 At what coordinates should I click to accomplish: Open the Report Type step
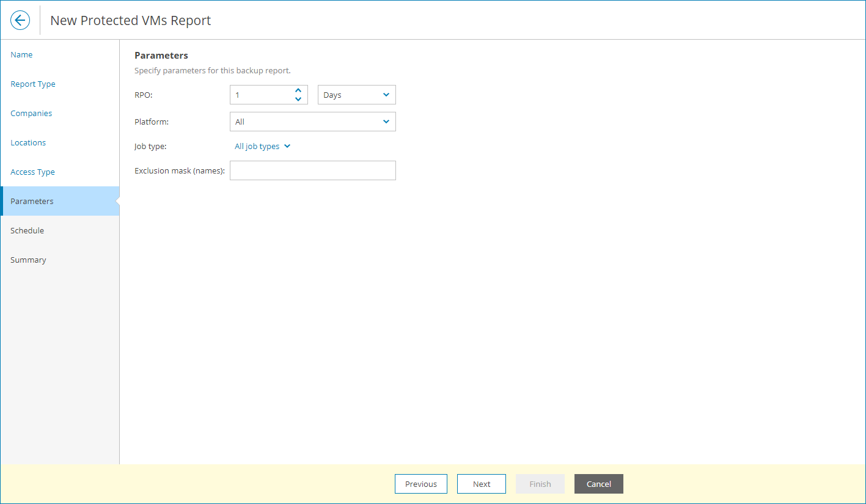32,84
